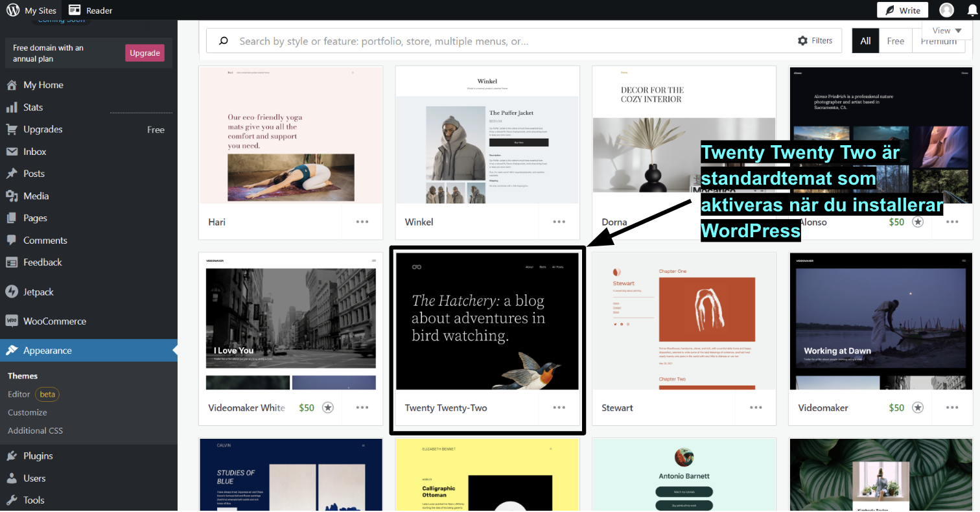This screenshot has width=980, height=512.
Task: Click the $50 price on Videomaker
Action: click(896, 408)
